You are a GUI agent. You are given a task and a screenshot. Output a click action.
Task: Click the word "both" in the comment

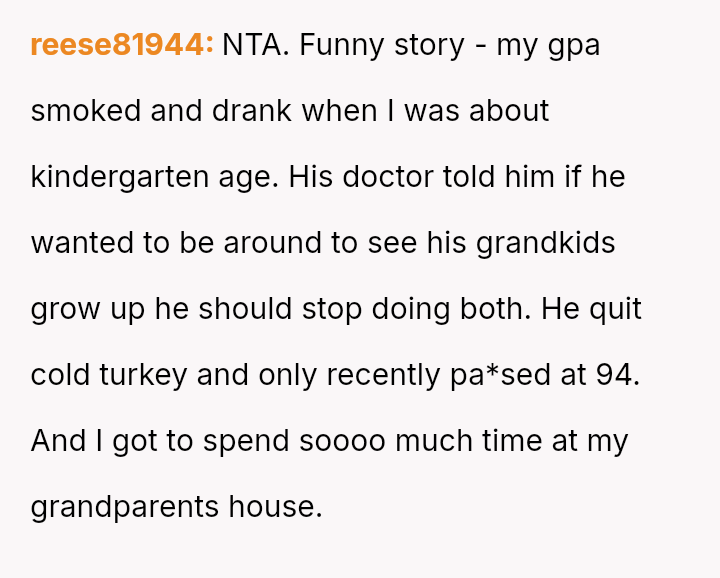point(496,308)
